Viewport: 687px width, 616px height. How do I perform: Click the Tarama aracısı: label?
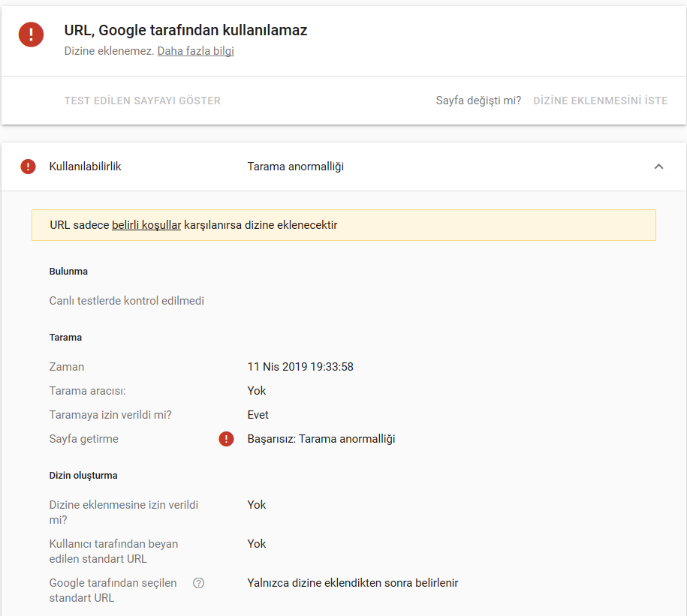(87, 391)
